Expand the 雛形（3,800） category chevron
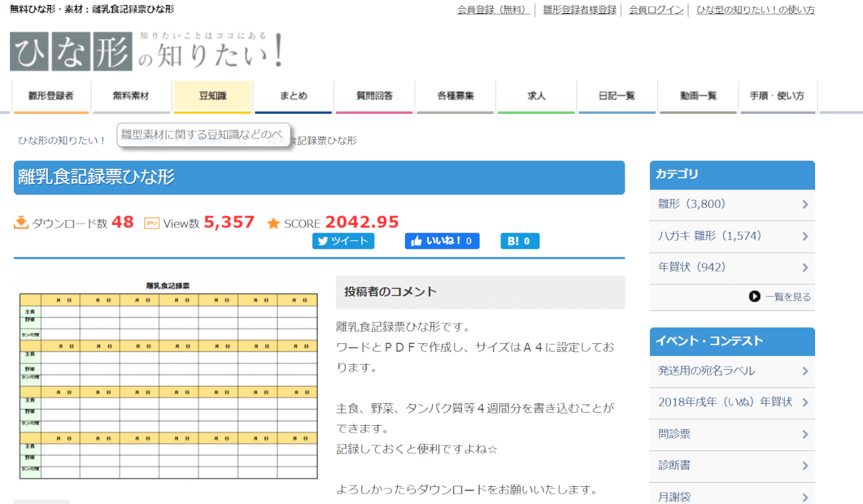The width and height of the screenshot is (863, 504). (805, 205)
